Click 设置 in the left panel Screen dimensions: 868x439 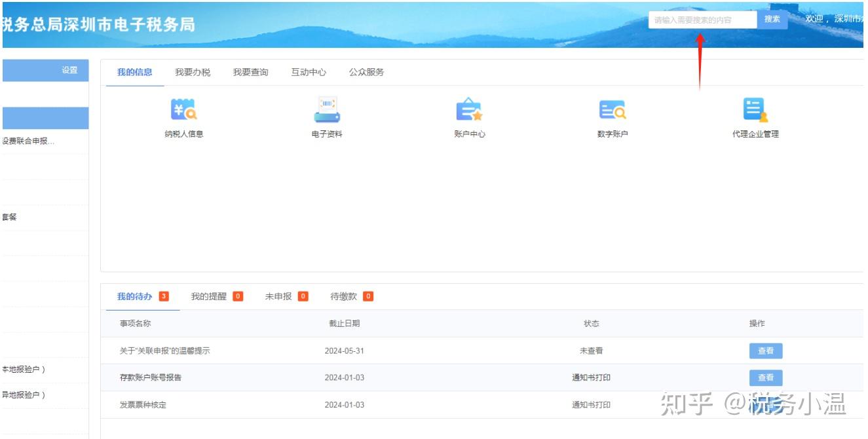pos(69,70)
